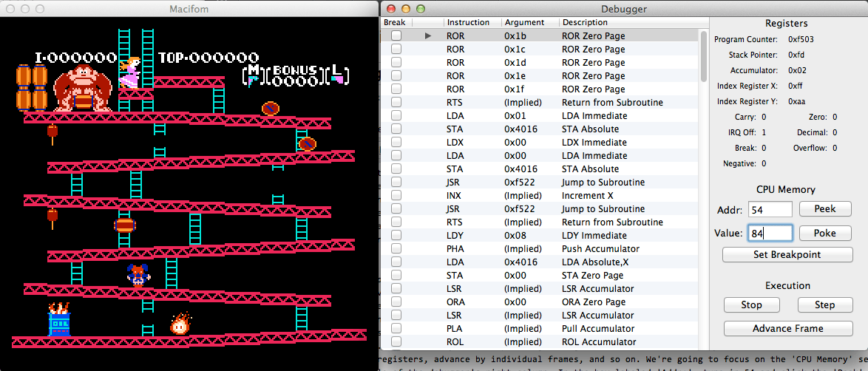Click the INX instruction cell
Image resolution: width=868 pixels, height=371 pixels.
tap(454, 195)
